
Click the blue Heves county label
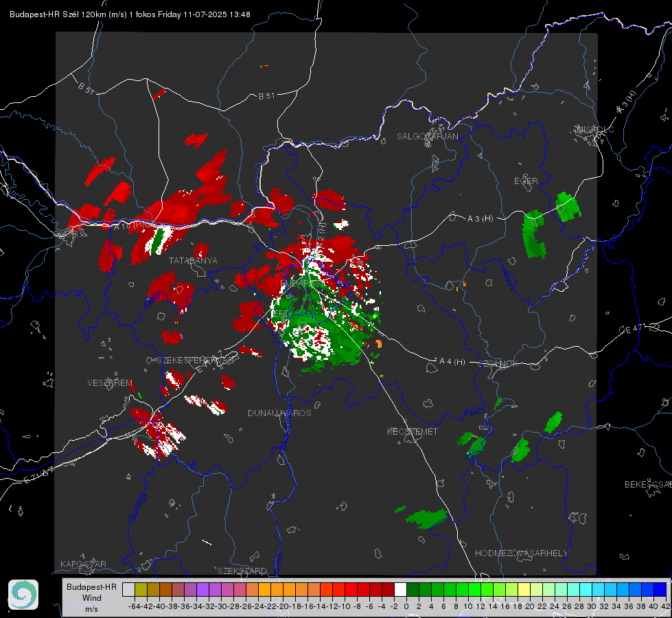click(x=507, y=279)
